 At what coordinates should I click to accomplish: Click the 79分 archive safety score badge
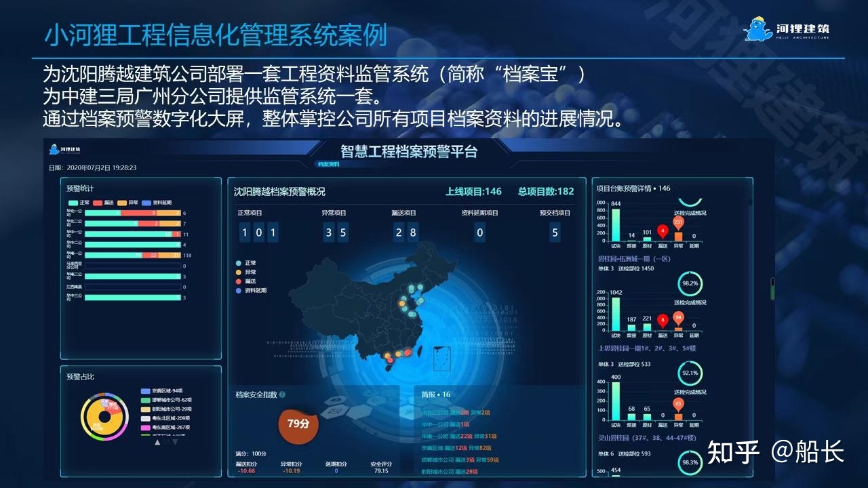pos(298,426)
